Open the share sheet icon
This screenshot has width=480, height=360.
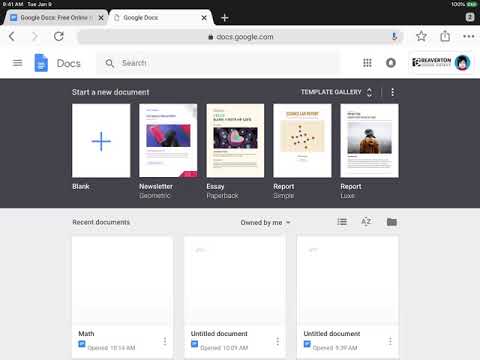click(445, 36)
